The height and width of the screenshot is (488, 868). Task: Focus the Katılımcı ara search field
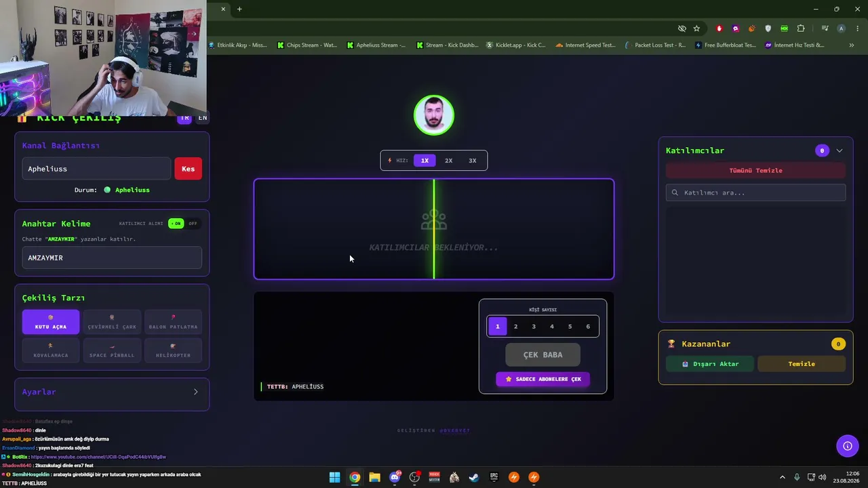pyautogui.click(x=755, y=192)
